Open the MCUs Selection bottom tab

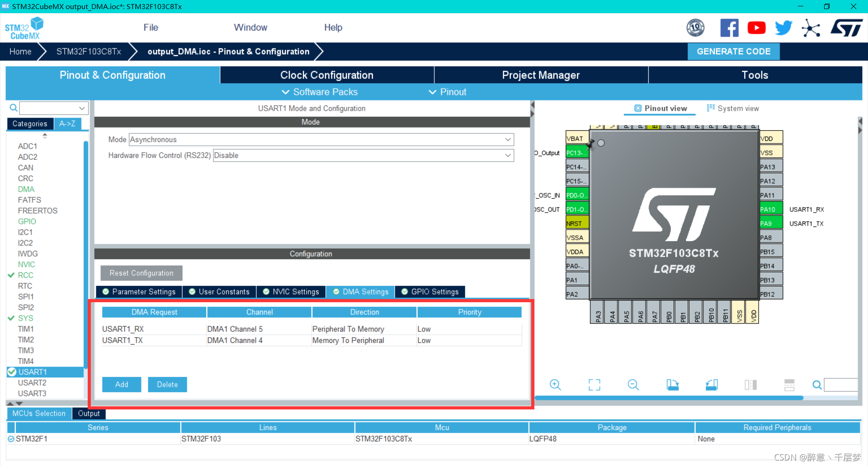(x=39, y=414)
